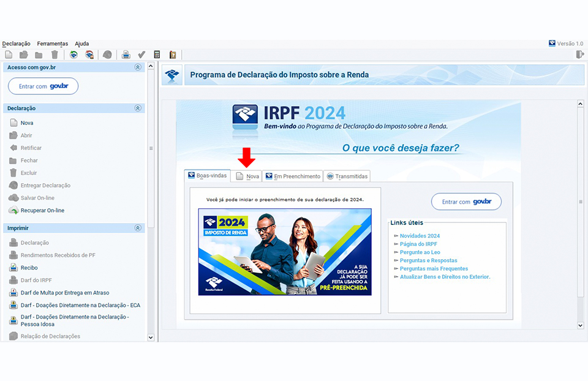
Task: Click the main content scrollbar up arrow
Action: (x=580, y=104)
